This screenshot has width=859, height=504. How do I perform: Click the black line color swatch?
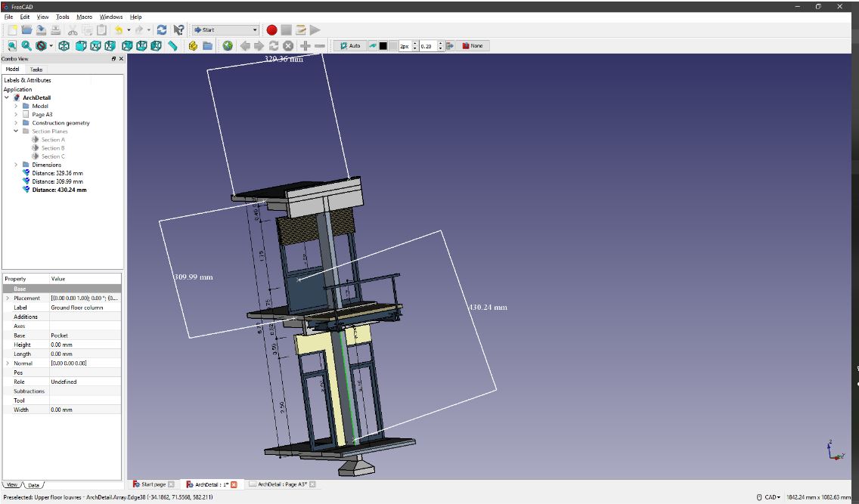click(x=383, y=46)
